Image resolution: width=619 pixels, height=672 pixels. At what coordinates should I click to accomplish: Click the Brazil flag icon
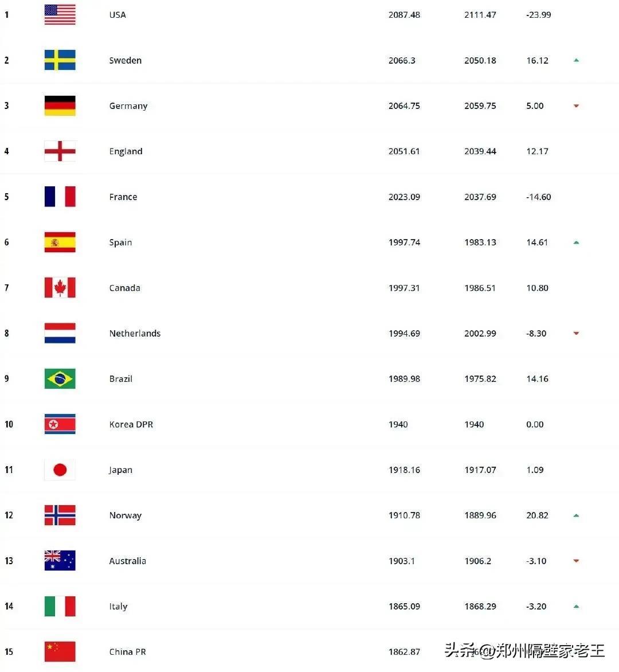click(x=60, y=379)
